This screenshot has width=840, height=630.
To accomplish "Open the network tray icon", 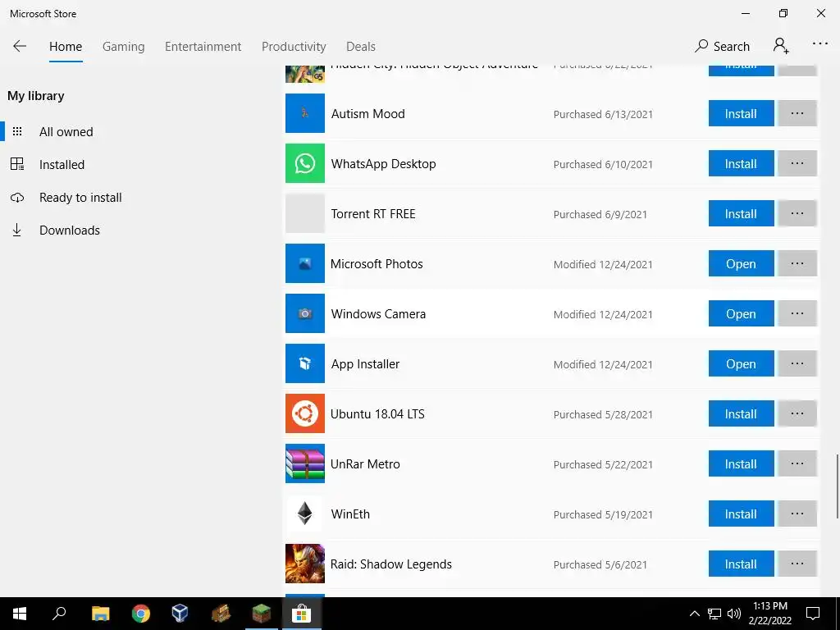I will pyautogui.click(x=714, y=614).
